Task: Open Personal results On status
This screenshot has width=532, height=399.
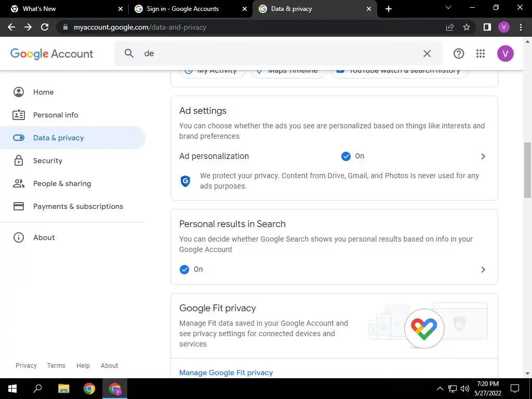Action: pyautogui.click(x=191, y=270)
